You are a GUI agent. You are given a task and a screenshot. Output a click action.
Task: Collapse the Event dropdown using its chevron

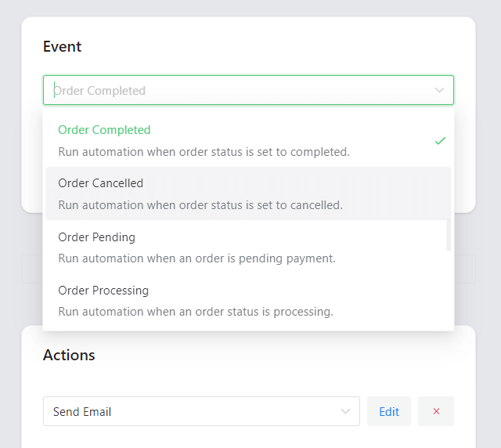click(439, 90)
